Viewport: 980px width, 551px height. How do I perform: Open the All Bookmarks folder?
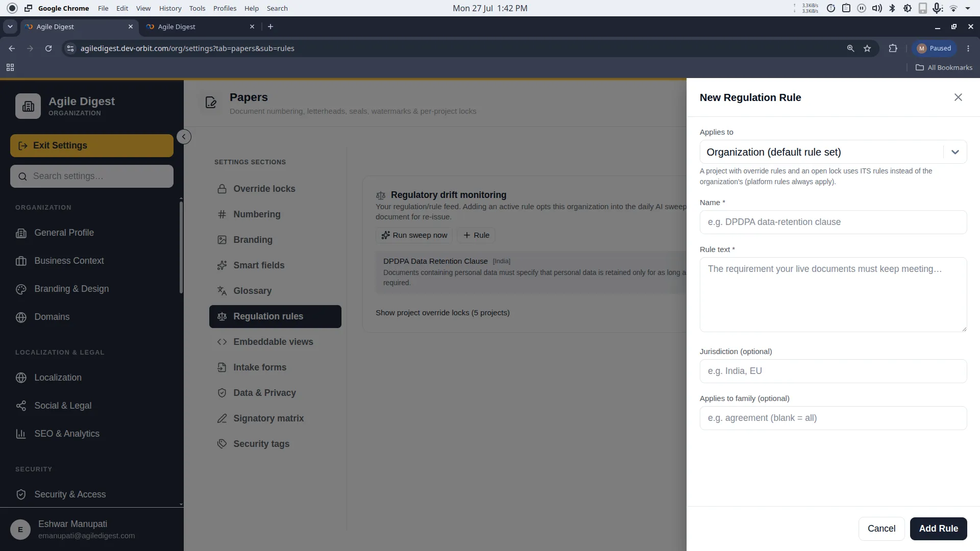[x=944, y=67]
